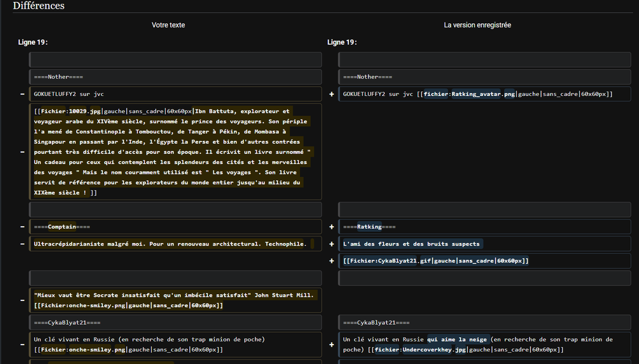639x364 pixels.
Task: Click the minus marker beside the Ibn Battuta paragraph
Action: (22, 151)
